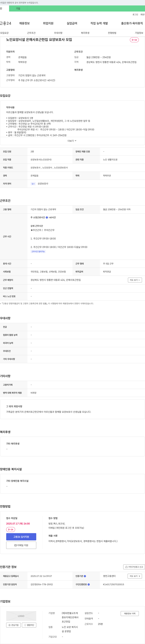This screenshot has width=145, height=644.
Task: Click the D-14 badge under 접수 마감일
Action: pos(11,529)
